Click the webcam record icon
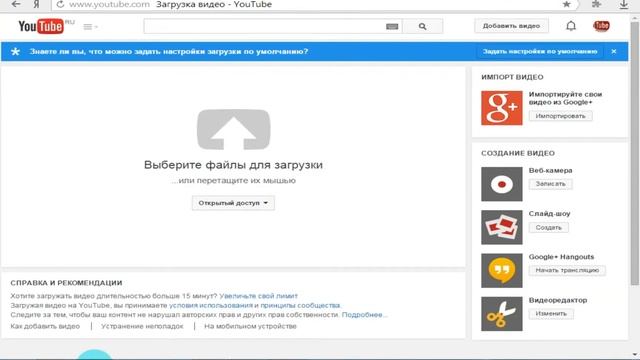The width and height of the screenshot is (640, 360). 502,184
